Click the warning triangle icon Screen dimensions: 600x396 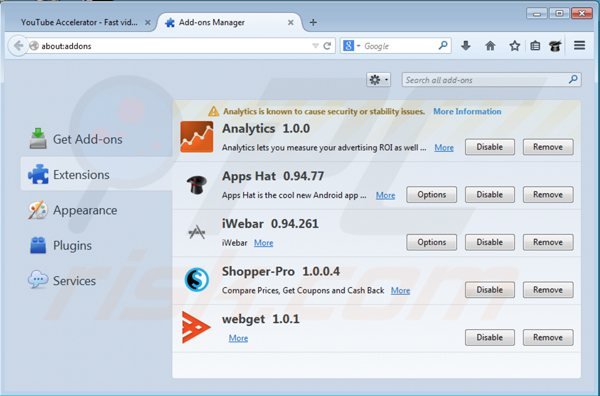tap(214, 111)
